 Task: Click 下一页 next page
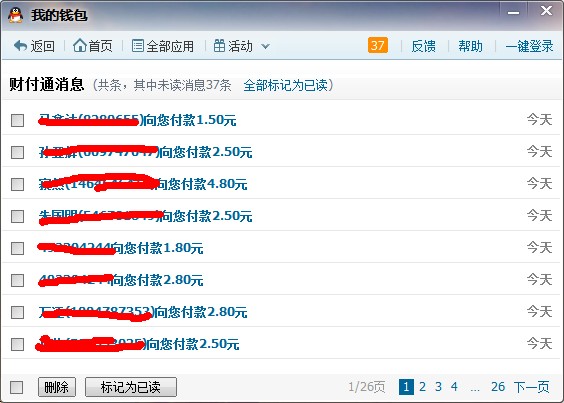[532, 387]
